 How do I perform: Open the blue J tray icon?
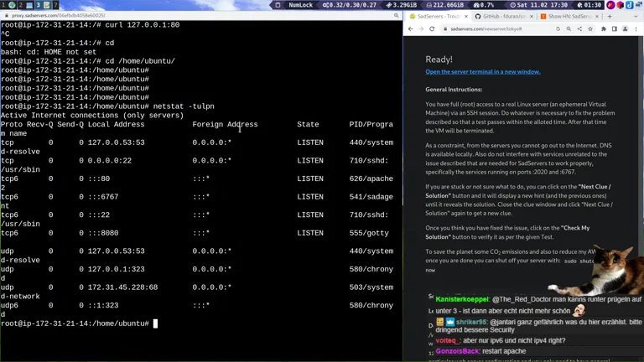pos(629,5)
